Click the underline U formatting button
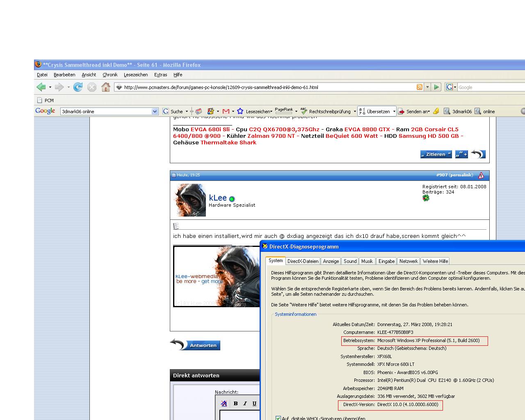Image resolution: width=525 pixels, height=420 pixels. point(254,404)
